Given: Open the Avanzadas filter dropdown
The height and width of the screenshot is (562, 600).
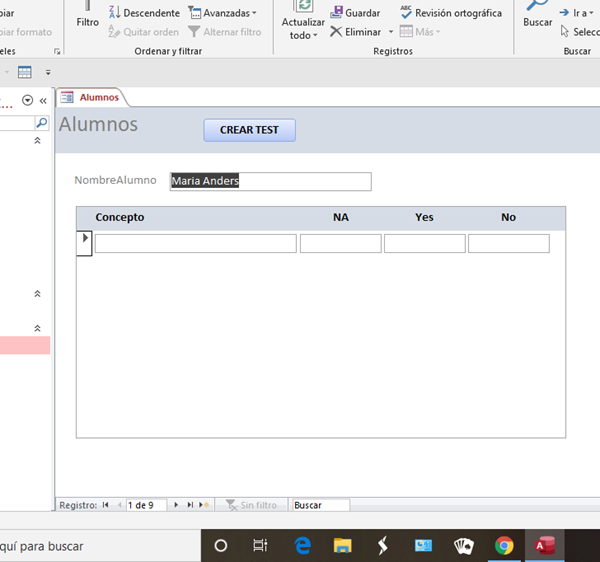Looking at the screenshot, I should click(222, 13).
